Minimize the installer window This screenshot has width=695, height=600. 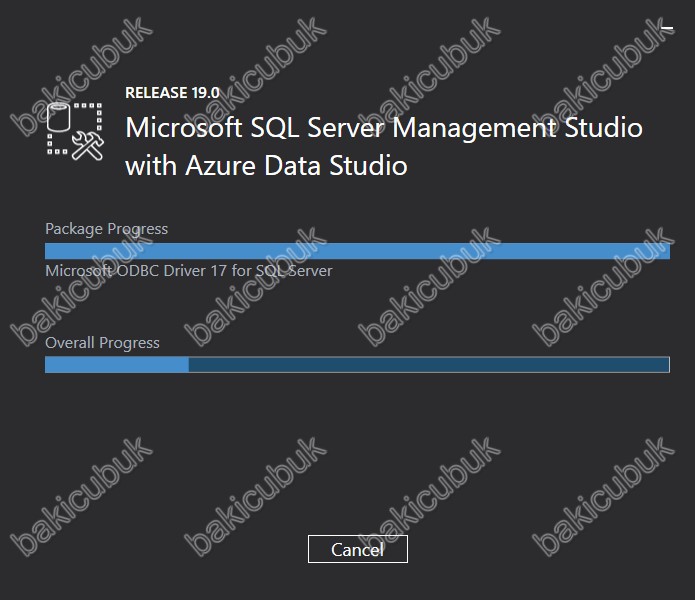point(667,28)
